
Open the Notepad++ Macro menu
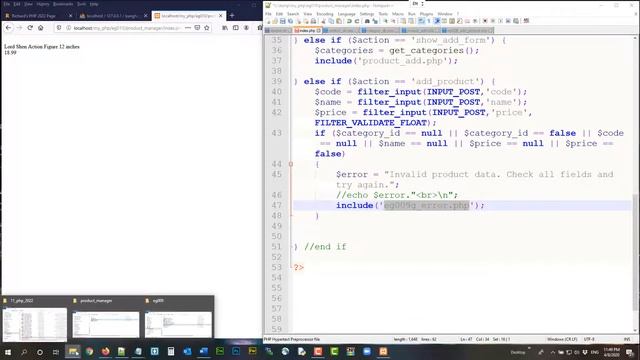click(x=398, y=14)
